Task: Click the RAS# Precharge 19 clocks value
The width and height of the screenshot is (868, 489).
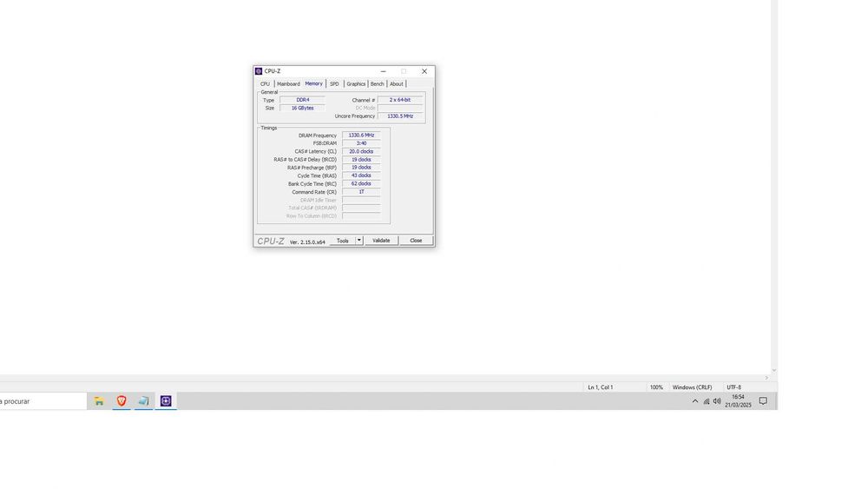Action: (361, 168)
